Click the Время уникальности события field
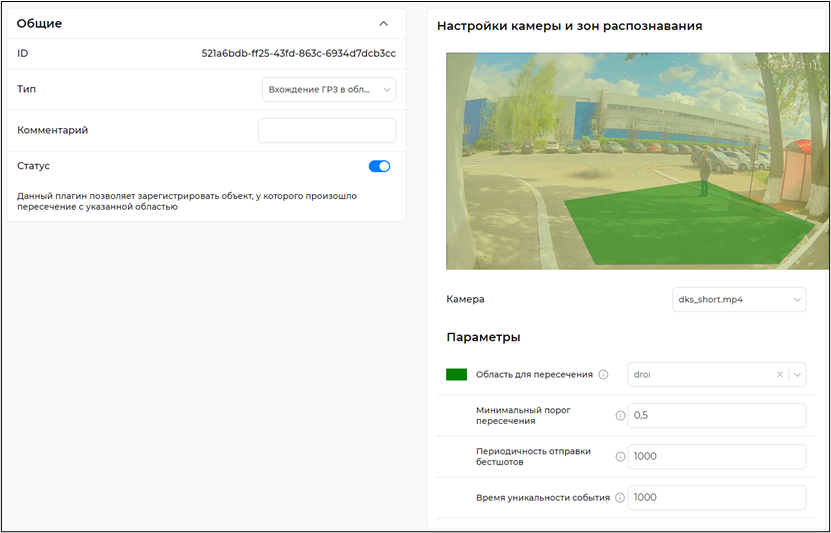 tap(717, 498)
